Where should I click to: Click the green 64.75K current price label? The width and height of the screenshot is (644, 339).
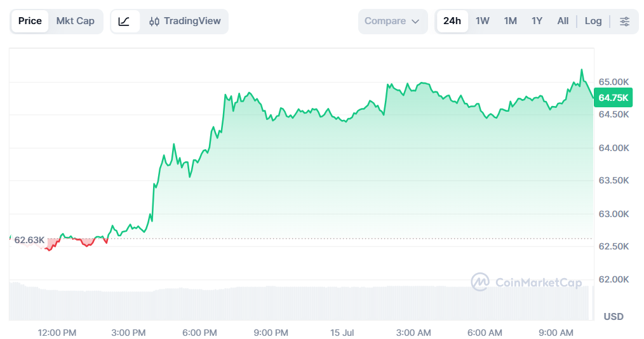(x=613, y=98)
